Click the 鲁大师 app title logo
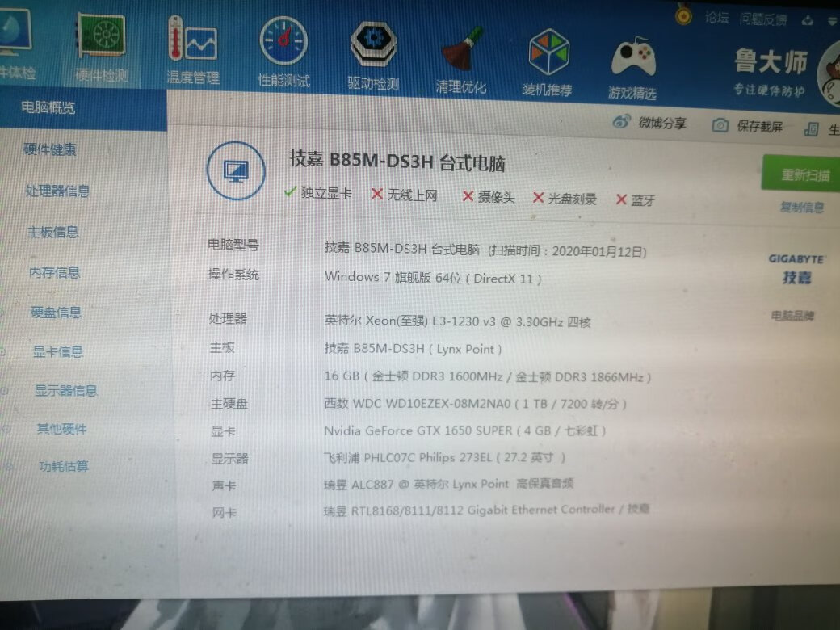Viewport: 840px width, 630px height. 771,61
